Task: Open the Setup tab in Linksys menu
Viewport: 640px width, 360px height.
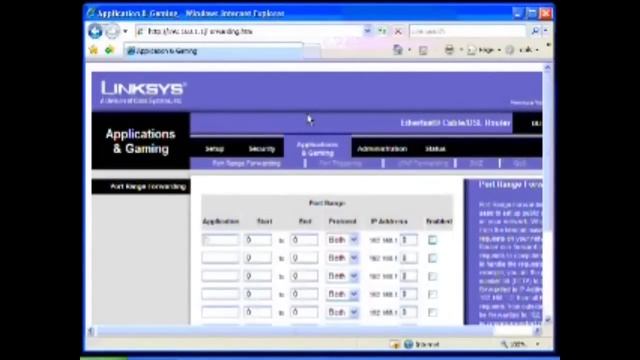Action: click(x=214, y=149)
